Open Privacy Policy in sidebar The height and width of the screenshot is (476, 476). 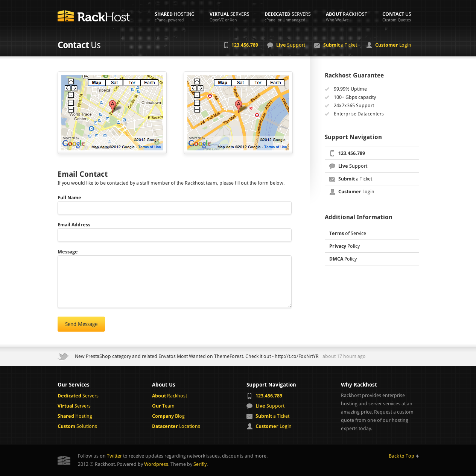344,246
